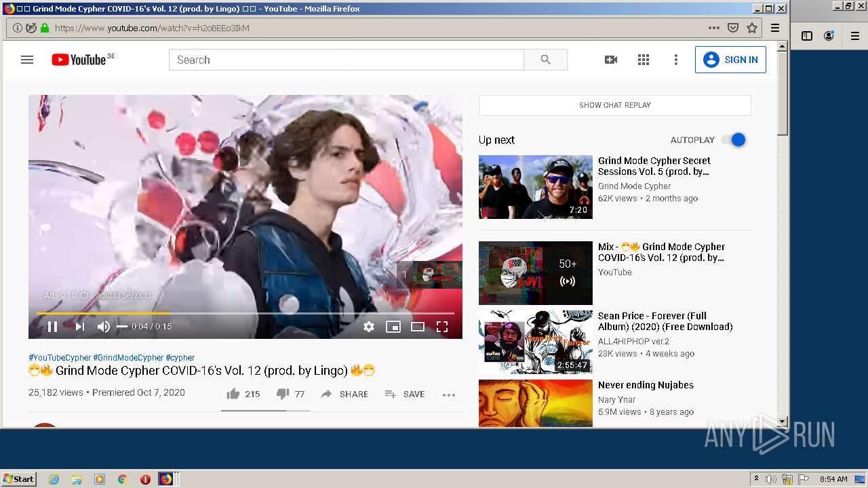
Task: Click SHOW CHAT REPLAY
Action: [615, 105]
